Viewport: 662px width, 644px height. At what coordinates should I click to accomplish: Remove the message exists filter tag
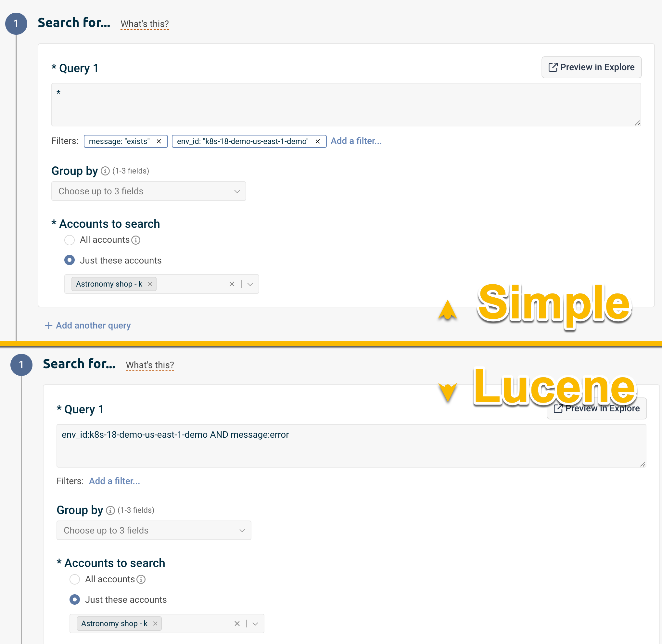pyautogui.click(x=159, y=140)
